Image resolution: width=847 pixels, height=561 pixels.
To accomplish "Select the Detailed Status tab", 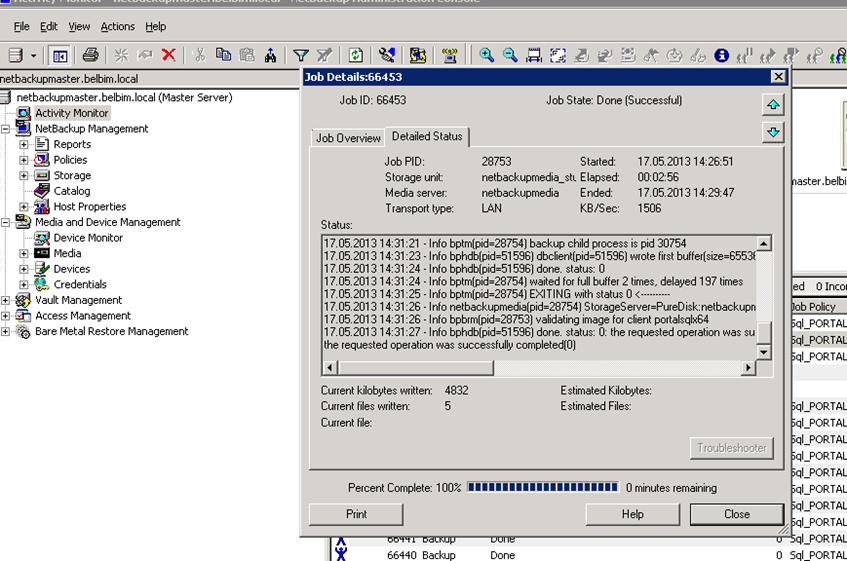I will pos(427,137).
